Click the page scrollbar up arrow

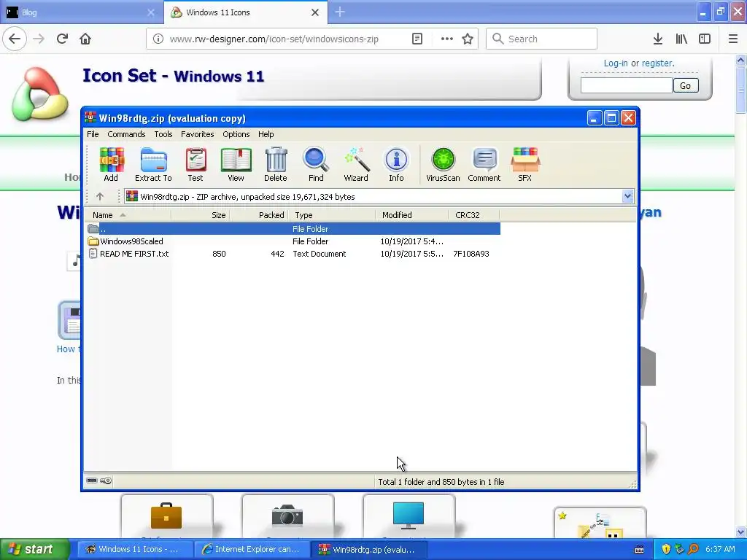click(741, 60)
